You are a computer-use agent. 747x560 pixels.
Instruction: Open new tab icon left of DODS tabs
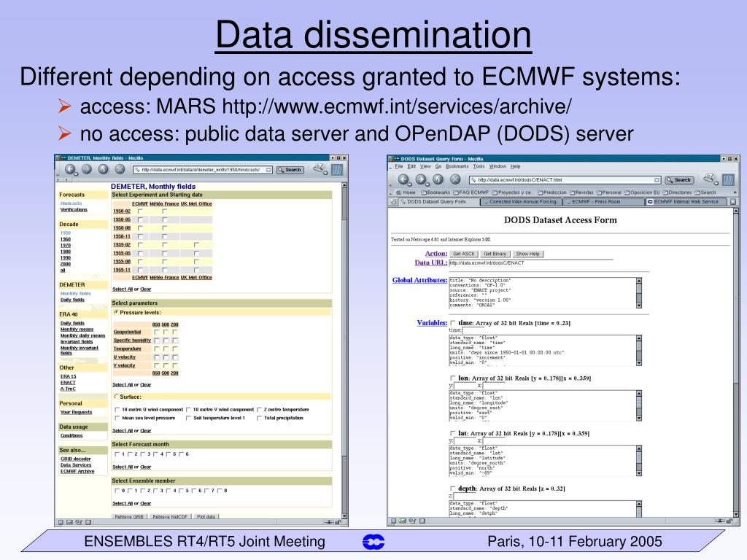coord(393,202)
